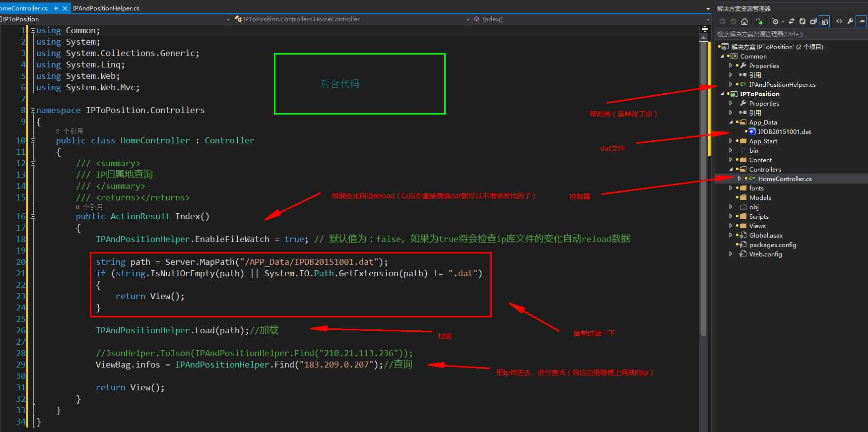Expand the Scripts folder node
Screen dimensions: 868x432
click(731, 216)
